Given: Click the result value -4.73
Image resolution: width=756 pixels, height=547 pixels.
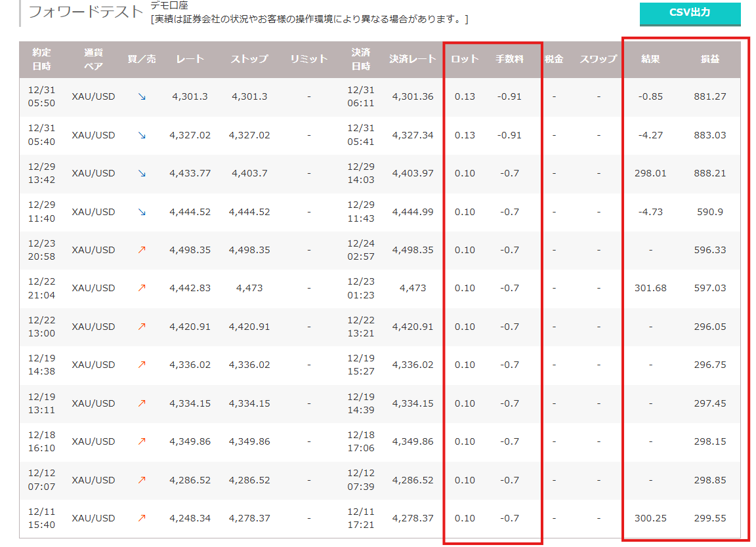Looking at the screenshot, I should click(650, 212).
